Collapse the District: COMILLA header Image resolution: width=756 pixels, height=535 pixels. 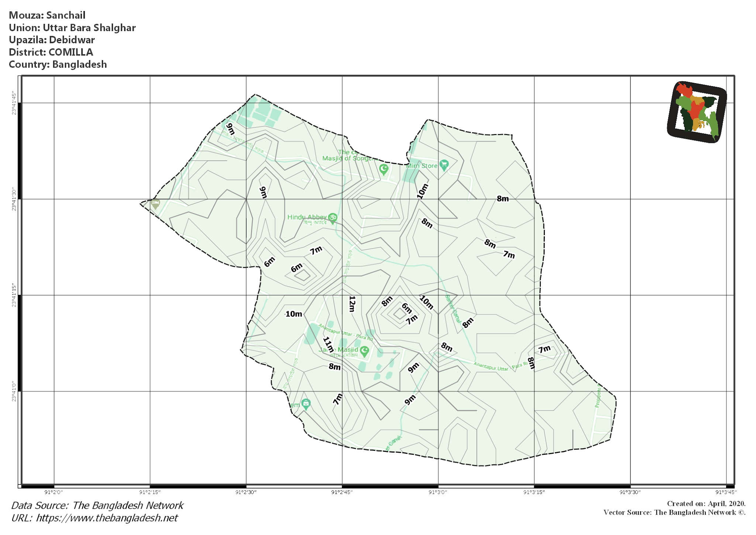[x=51, y=52]
